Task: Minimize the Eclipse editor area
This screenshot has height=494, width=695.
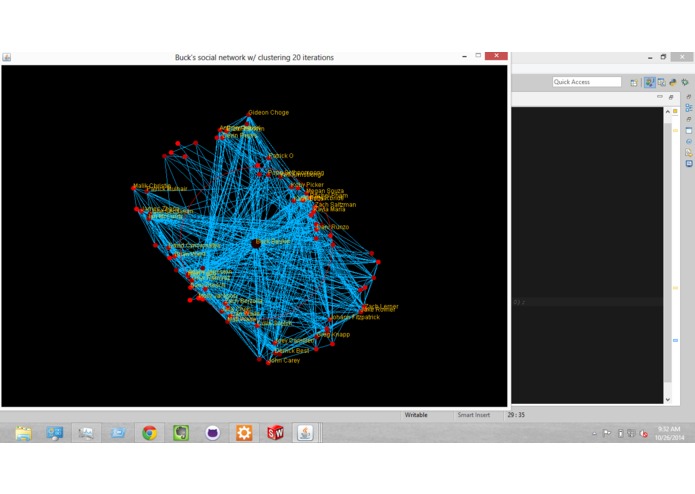Action: [660, 97]
